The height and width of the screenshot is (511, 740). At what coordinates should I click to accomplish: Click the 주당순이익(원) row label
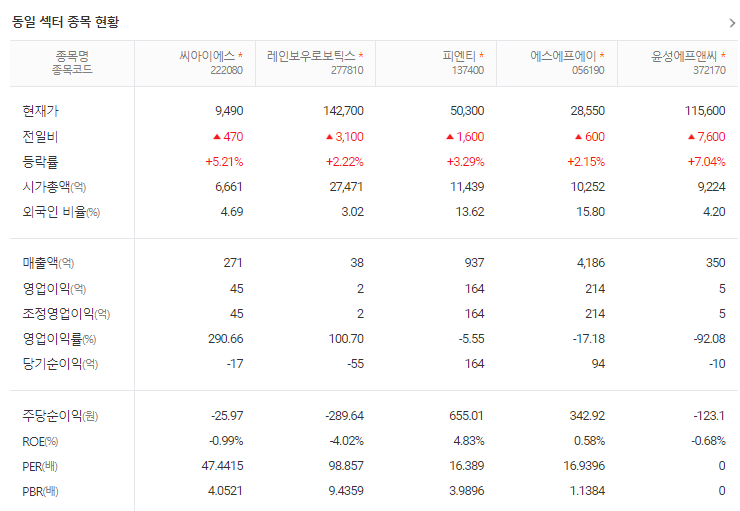click(60, 416)
